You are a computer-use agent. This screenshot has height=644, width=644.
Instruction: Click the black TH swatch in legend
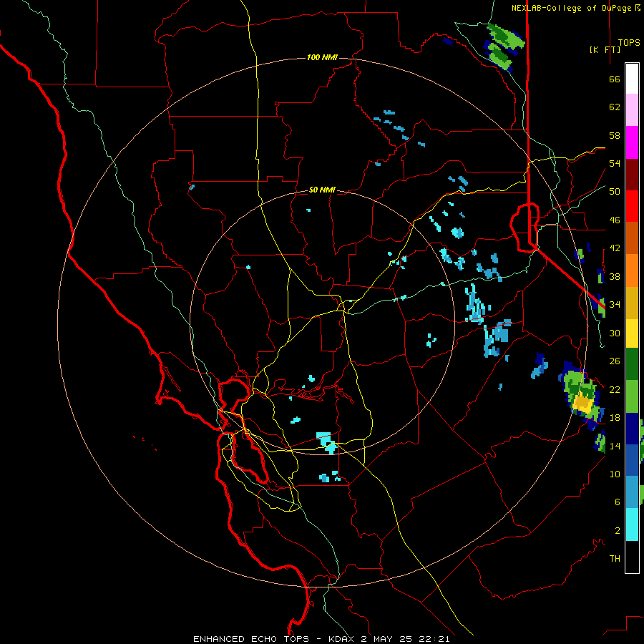click(632, 557)
